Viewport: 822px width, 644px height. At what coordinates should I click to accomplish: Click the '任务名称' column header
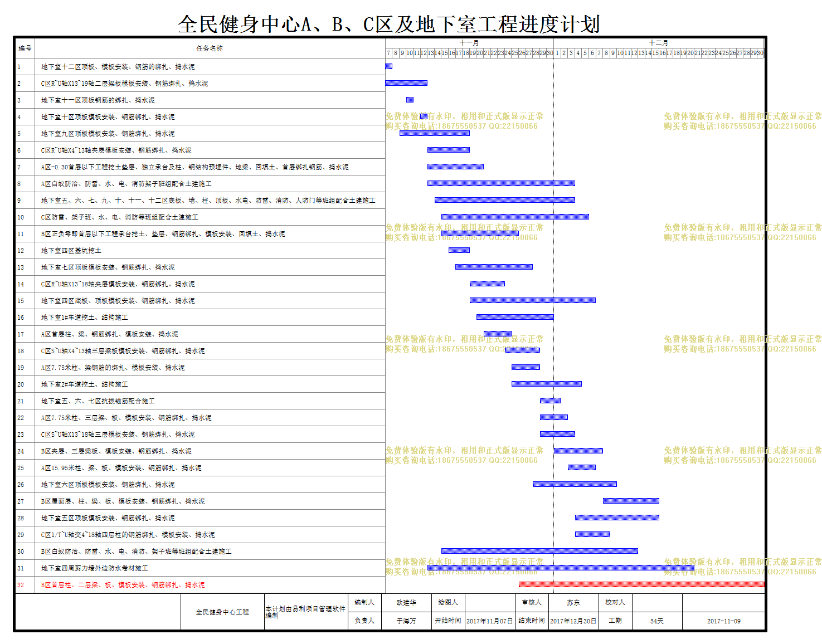point(210,48)
